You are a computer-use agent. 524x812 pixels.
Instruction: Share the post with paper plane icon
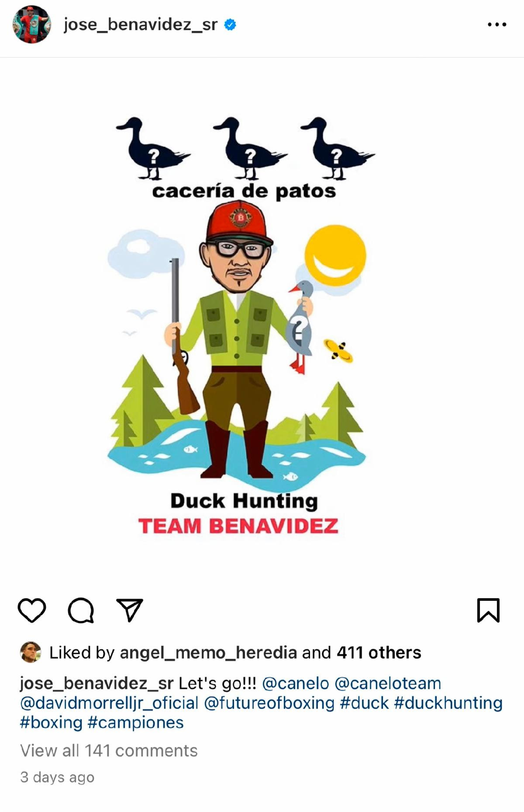point(130,610)
